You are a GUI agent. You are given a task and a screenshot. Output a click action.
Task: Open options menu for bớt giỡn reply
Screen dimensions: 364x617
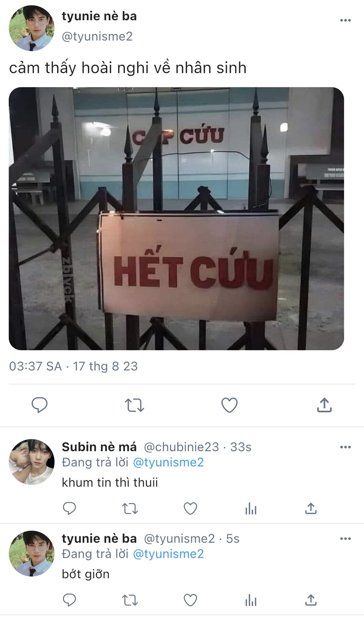tap(345, 539)
